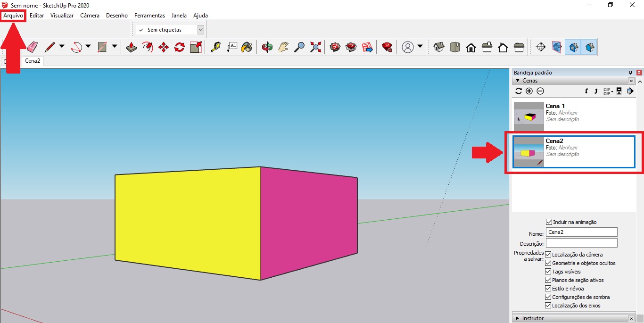Image resolution: width=644 pixels, height=323 pixels.
Task: Select the Paint Bucket tool
Action: coord(247,47)
